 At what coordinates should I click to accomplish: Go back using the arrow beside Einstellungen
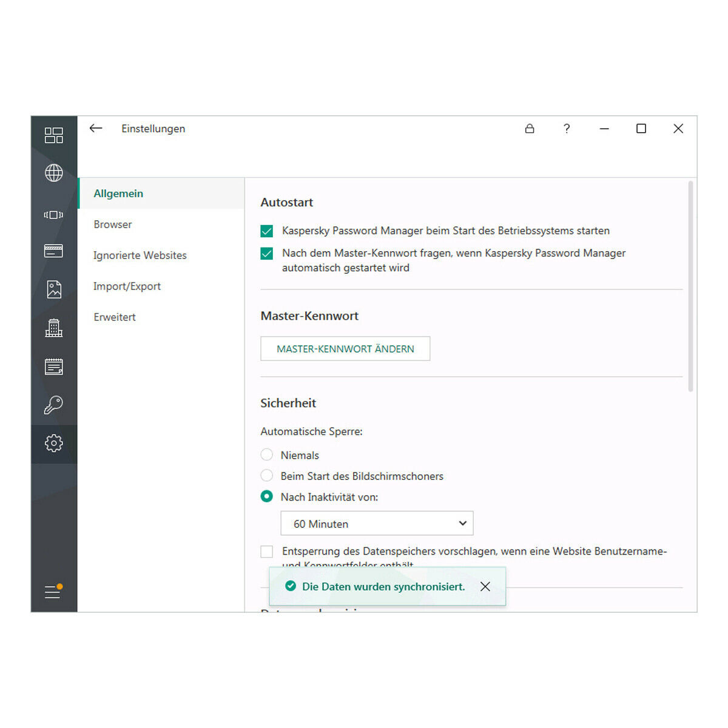coord(96,129)
